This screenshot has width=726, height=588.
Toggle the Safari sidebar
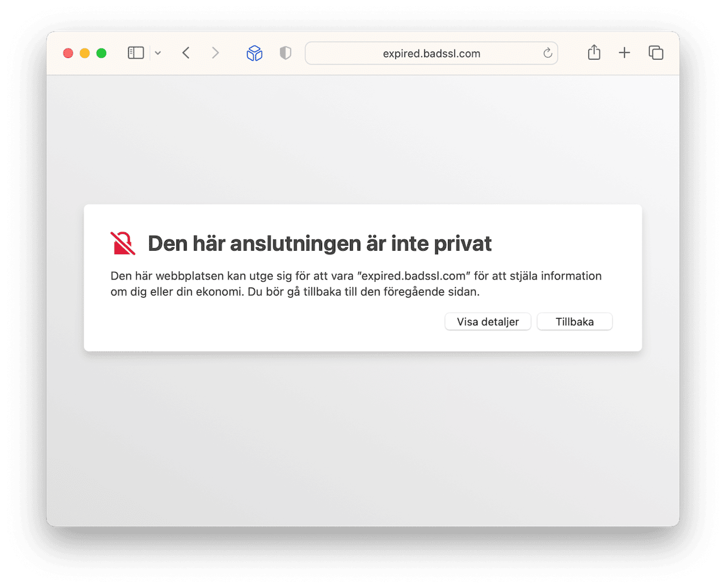click(136, 53)
